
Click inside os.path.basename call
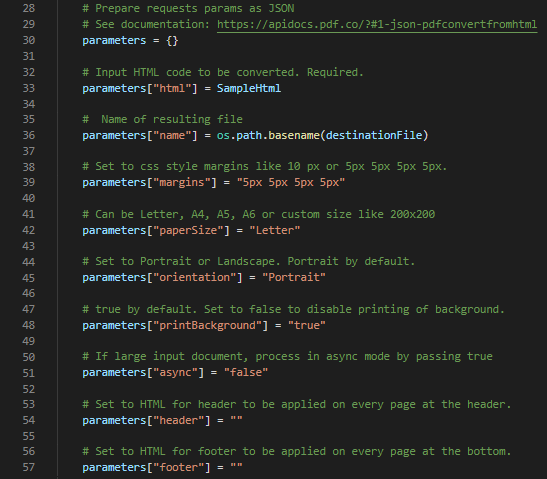[268, 135]
